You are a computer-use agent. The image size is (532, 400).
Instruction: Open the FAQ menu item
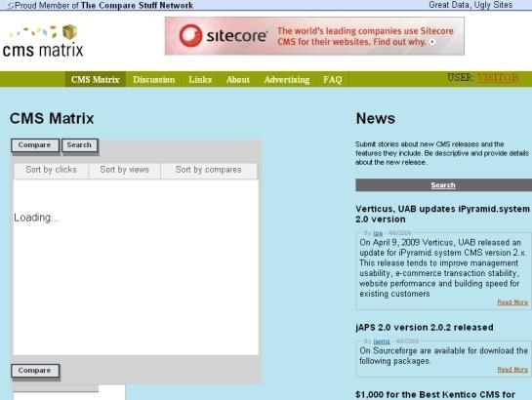click(x=333, y=79)
